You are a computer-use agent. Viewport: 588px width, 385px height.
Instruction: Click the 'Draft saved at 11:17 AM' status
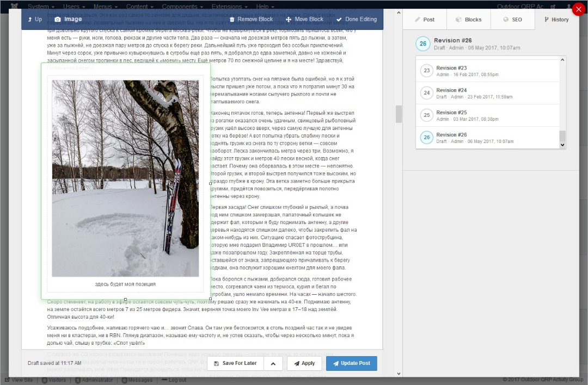pyautogui.click(x=54, y=363)
